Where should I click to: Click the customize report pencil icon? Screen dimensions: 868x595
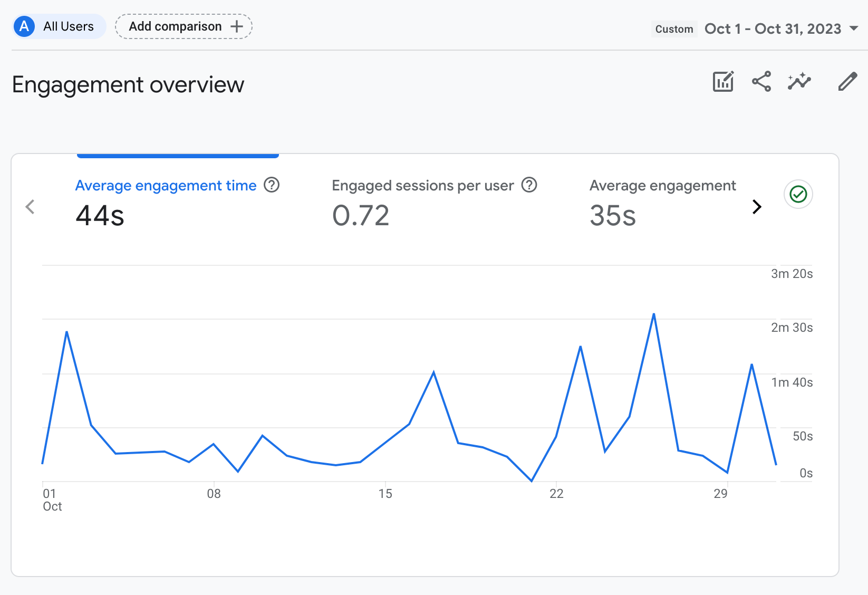[847, 82]
